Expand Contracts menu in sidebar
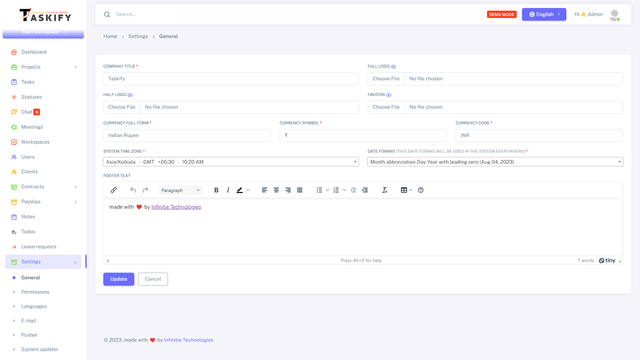This screenshot has height=360, width=640. [43, 187]
